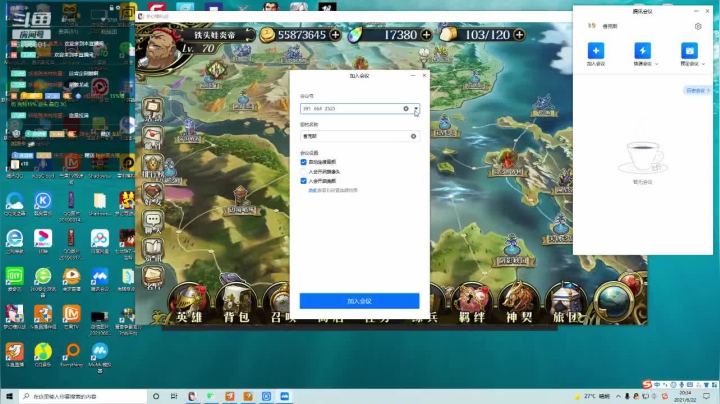Add bread stamina using plus beside 103/120

tap(519, 34)
